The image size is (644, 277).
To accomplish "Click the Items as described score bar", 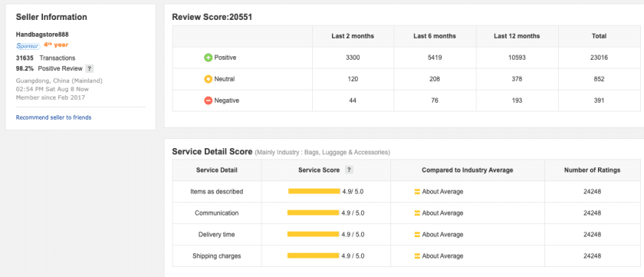I will click(314, 192).
